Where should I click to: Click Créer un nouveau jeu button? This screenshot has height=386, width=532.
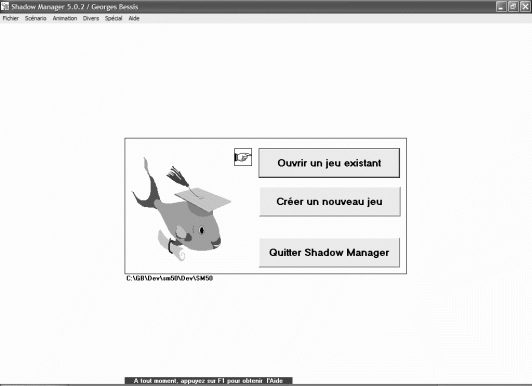[330, 201]
